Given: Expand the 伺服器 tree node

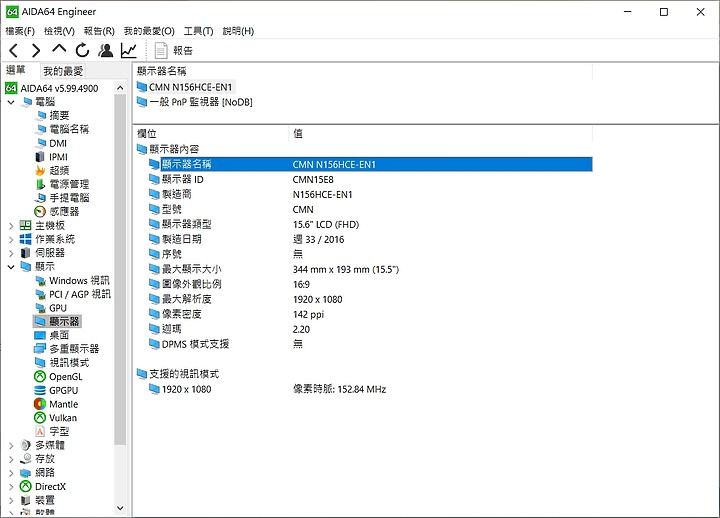Looking at the screenshot, I should coord(11,253).
